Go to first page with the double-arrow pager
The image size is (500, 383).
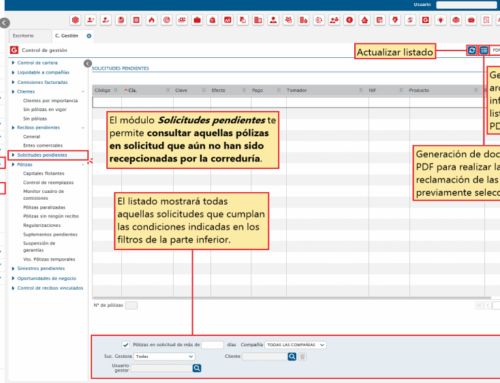479,305
